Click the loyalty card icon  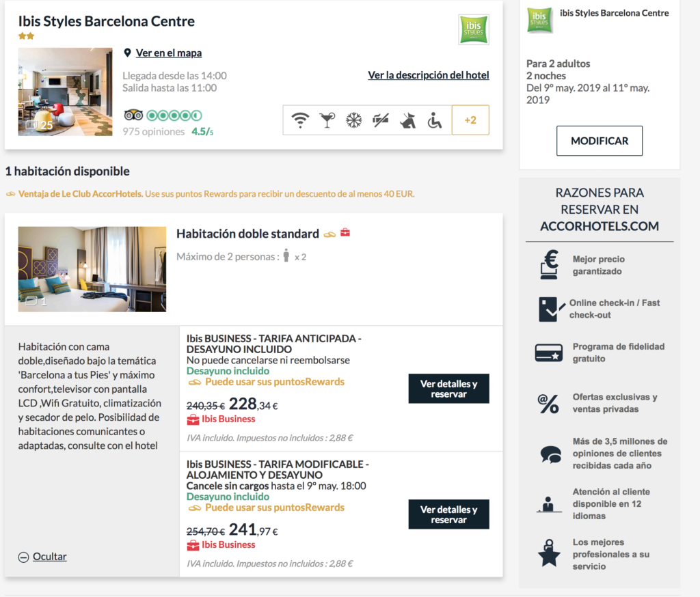(x=549, y=352)
